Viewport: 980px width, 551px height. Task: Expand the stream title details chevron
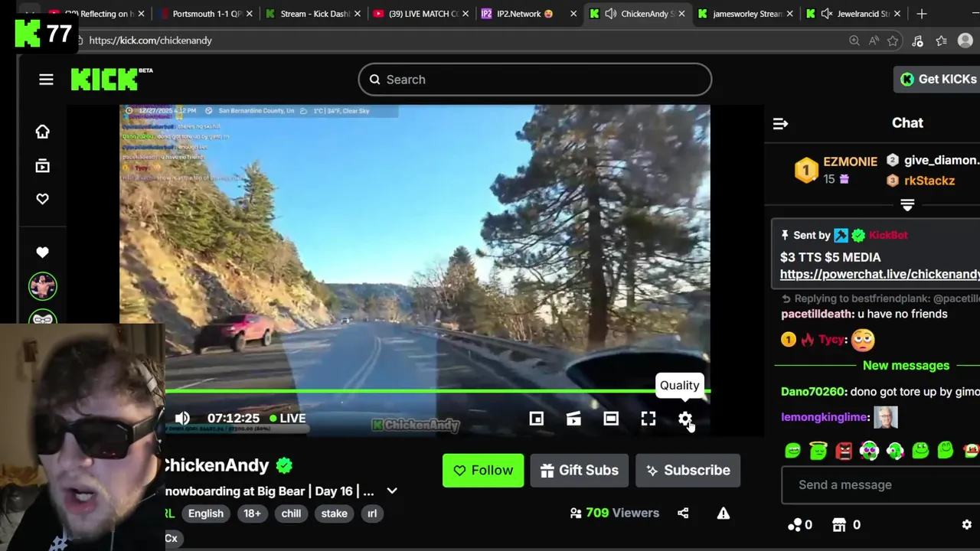tap(392, 491)
